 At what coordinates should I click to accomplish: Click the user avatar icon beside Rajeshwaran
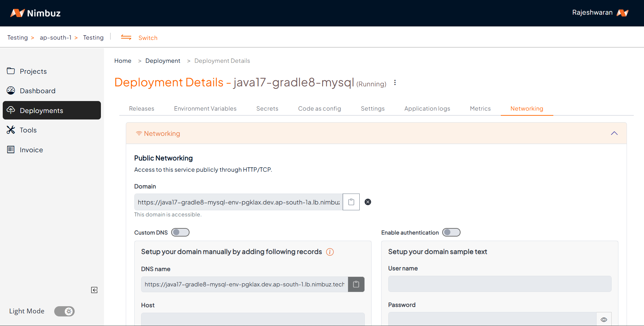(623, 13)
